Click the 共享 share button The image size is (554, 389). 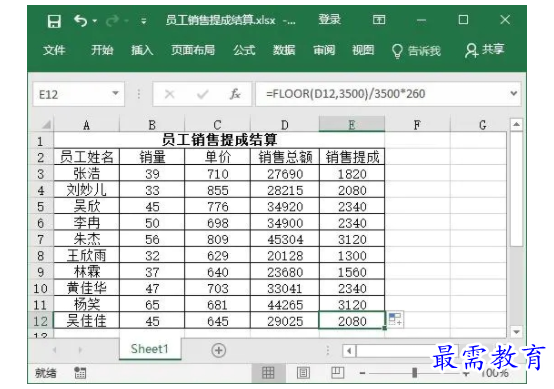tap(485, 50)
